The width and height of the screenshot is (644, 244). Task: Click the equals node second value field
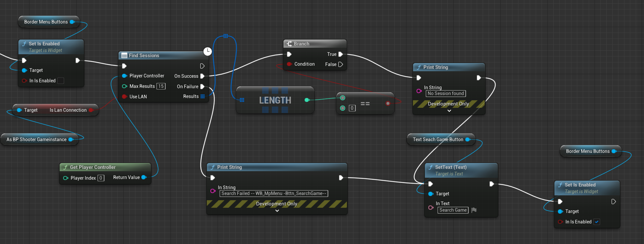pos(352,108)
